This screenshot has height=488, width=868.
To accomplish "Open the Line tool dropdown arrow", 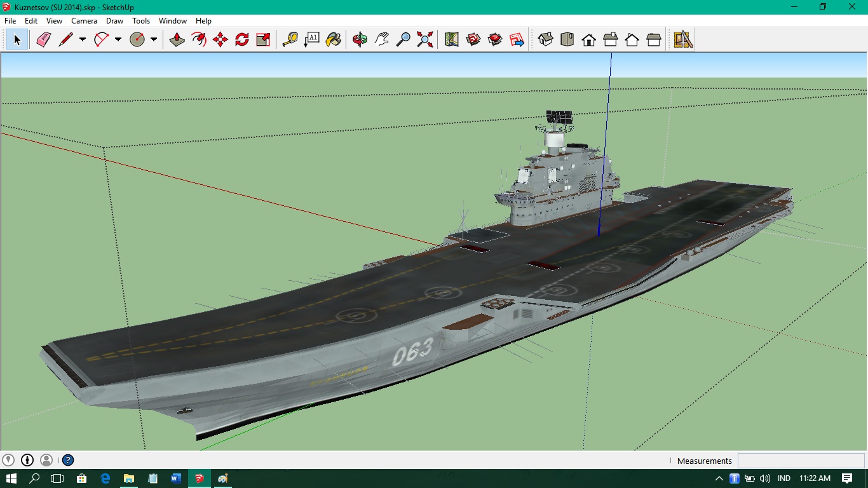I will [83, 39].
